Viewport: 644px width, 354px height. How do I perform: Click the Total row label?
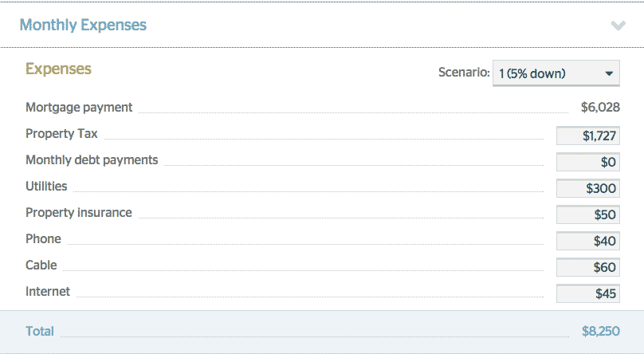tap(40, 331)
